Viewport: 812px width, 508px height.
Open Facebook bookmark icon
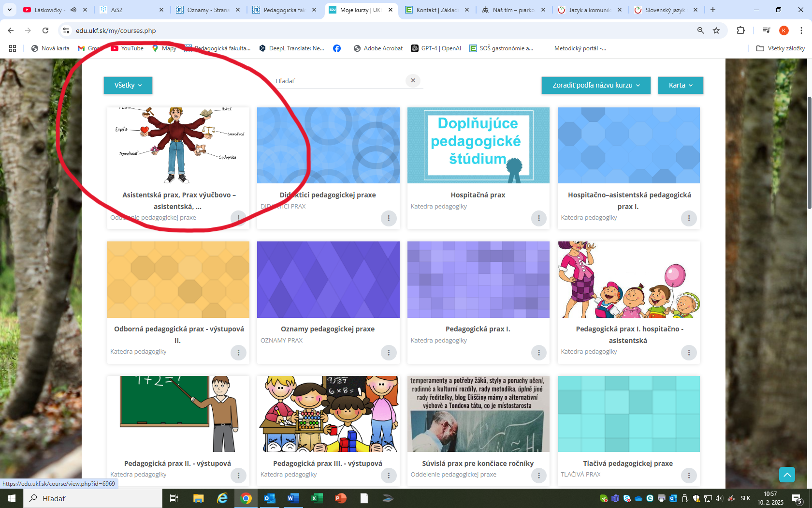337,48
